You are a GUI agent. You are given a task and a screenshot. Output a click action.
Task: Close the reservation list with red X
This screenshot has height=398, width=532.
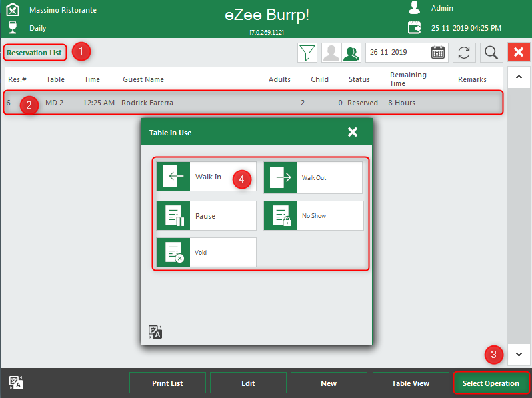click(x=519, y=52)
